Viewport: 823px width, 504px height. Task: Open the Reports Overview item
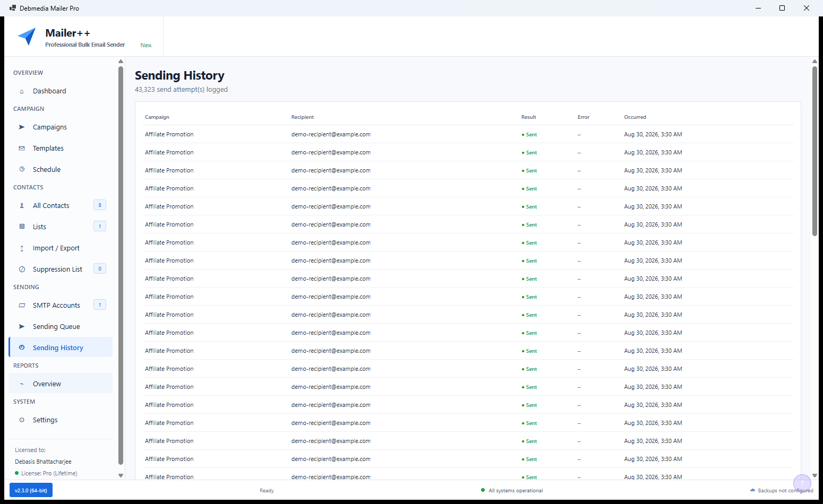(61, 384)
